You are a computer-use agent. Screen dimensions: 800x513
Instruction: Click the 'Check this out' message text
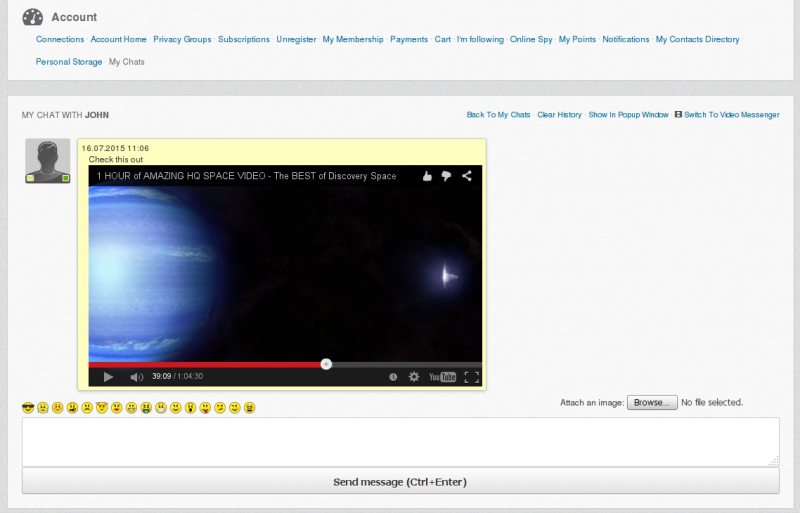pos(116,159)
